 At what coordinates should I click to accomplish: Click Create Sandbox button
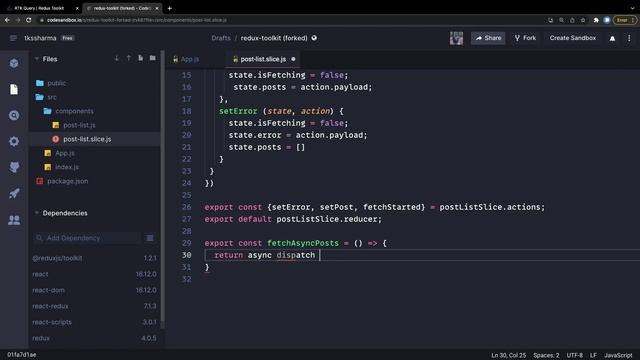pos(573,38)
